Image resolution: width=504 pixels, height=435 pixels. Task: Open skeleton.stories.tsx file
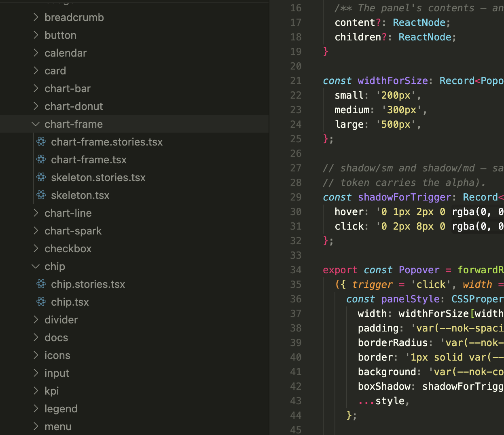pyautogui.click(x=98, y=177)
